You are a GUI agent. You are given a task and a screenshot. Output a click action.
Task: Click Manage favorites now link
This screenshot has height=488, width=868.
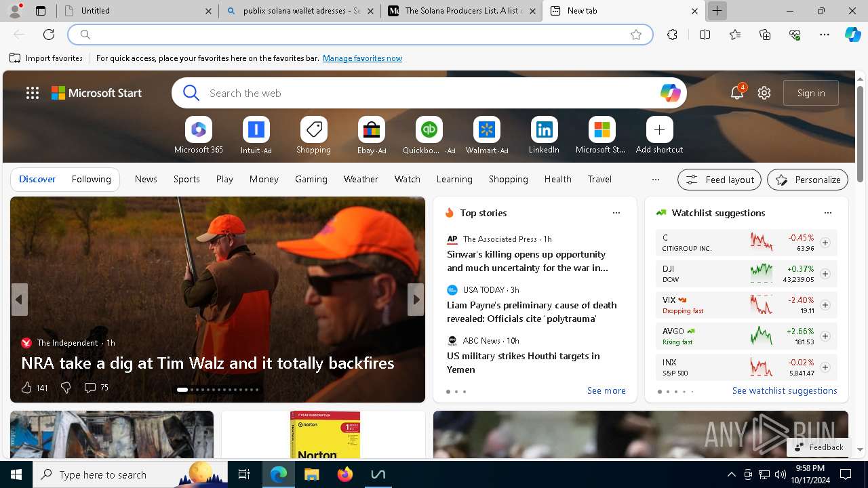pos(362,58)
